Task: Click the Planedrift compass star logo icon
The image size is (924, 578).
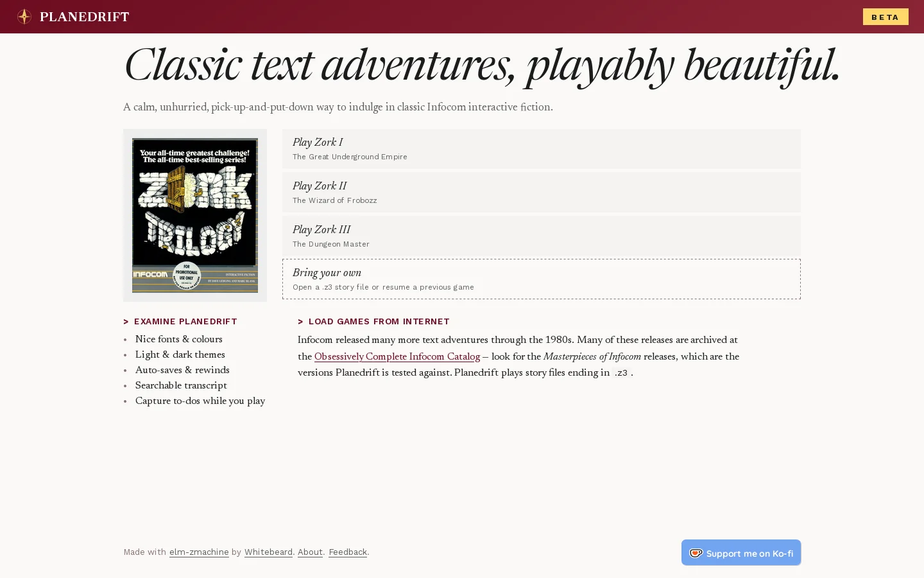Action: coord(24,17)
